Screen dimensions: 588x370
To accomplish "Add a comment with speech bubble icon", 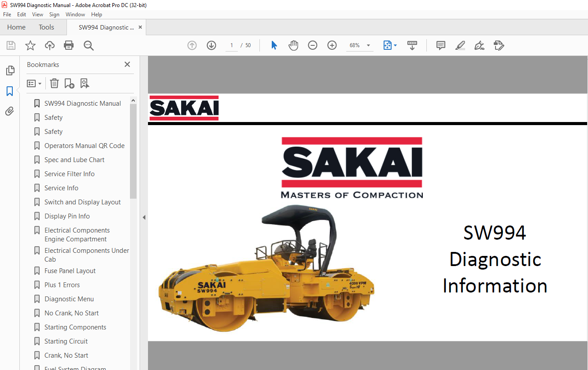I will tap(440, 45).
